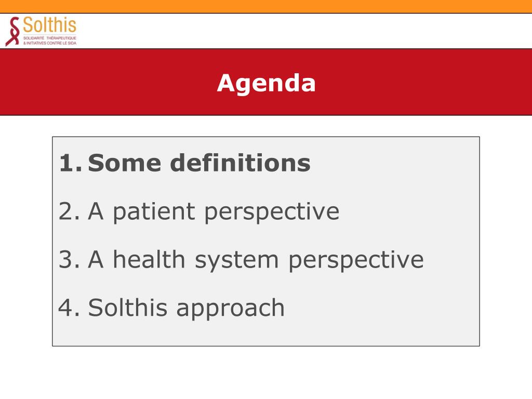Open the 'A health system perspective' item
Image resolution: width=532 pixels, height=399 pixels.
point(256,260)
